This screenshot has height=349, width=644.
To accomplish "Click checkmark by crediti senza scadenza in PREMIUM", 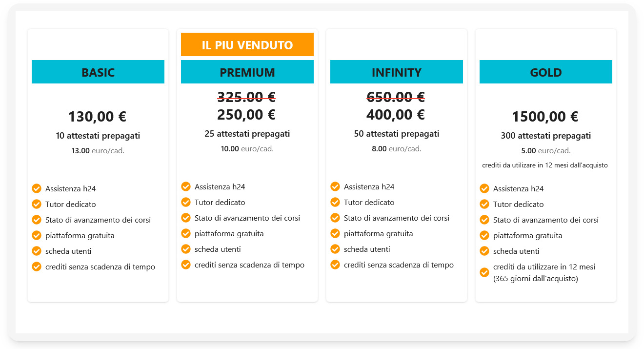I will (x=186, y=265).
